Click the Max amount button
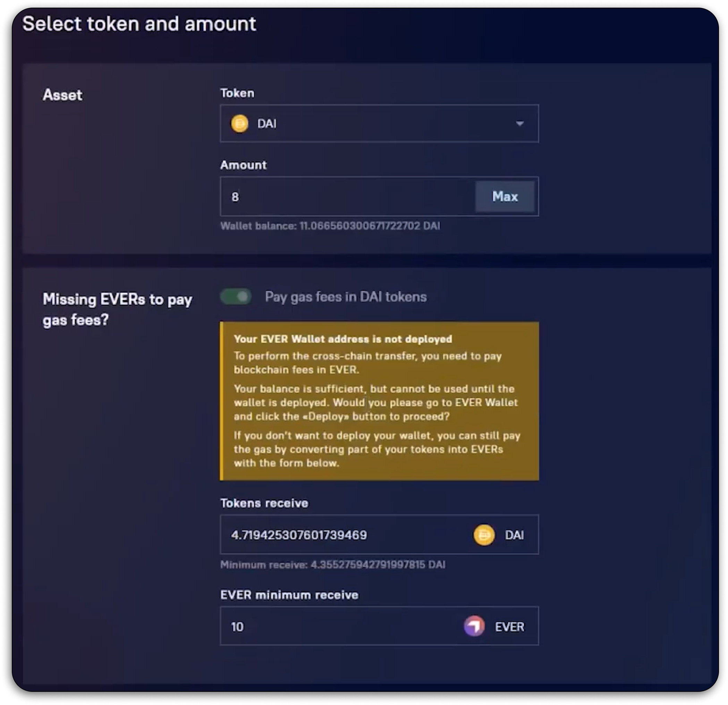This screenshot has width=728, height=705. (x=505, y=196)
